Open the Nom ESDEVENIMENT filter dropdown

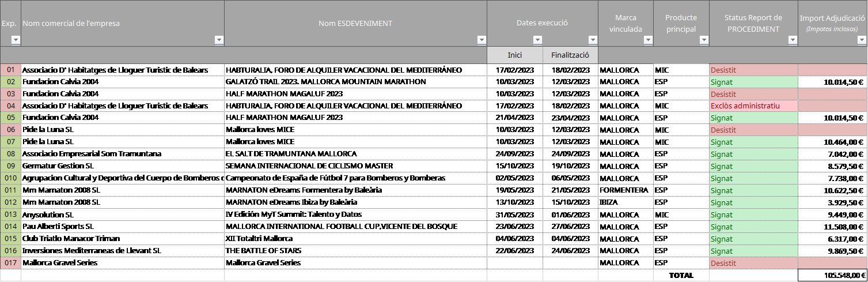coord(482,40)
